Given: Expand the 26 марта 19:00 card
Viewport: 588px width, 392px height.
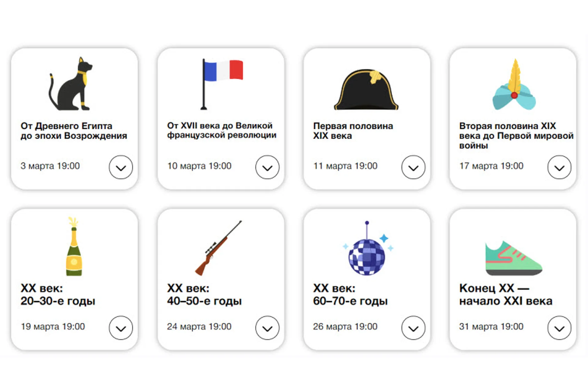Looking at the screenshot, I should click(413, 328).
